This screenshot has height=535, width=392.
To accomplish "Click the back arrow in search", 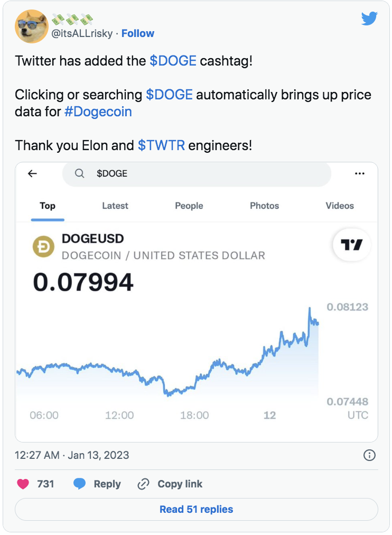I will [33, 173].
